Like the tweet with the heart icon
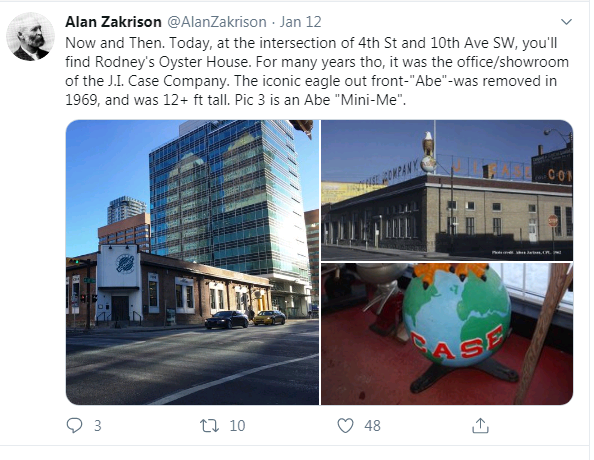The height and width of the screenshot is (460, 594). click(x=345, y=426)
